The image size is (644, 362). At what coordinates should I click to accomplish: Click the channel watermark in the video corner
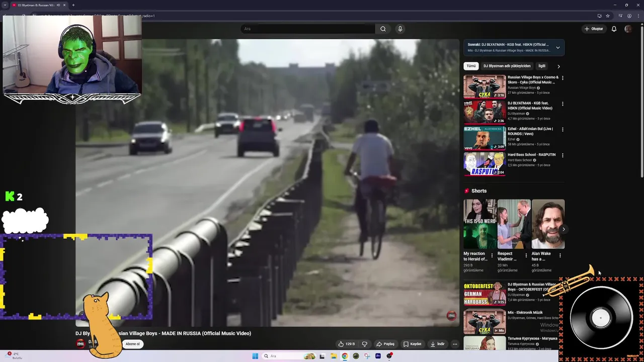[451, 315]
